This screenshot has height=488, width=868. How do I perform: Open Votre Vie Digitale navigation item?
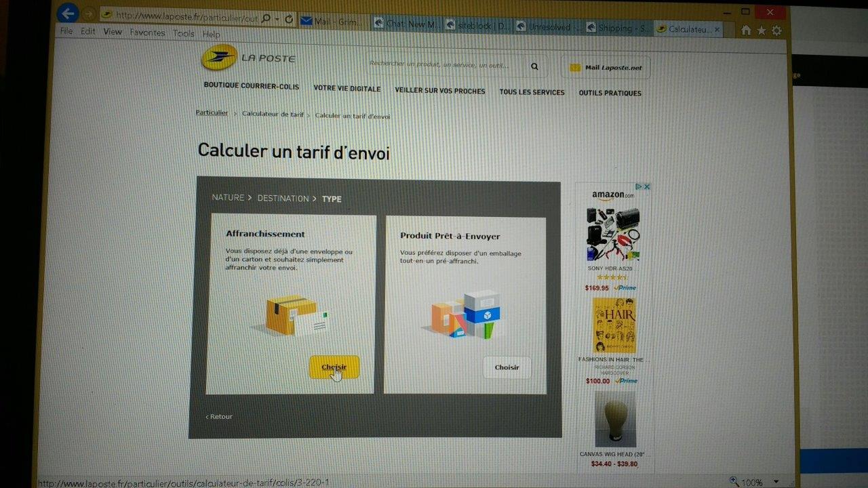point(347,88)
